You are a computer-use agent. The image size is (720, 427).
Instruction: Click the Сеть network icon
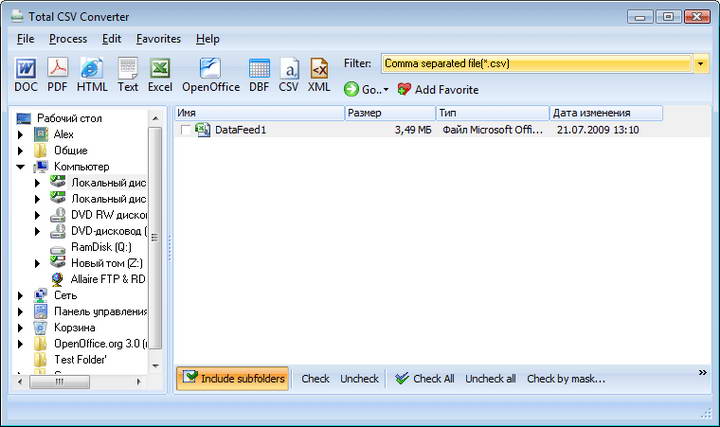(x=40, y=295)
